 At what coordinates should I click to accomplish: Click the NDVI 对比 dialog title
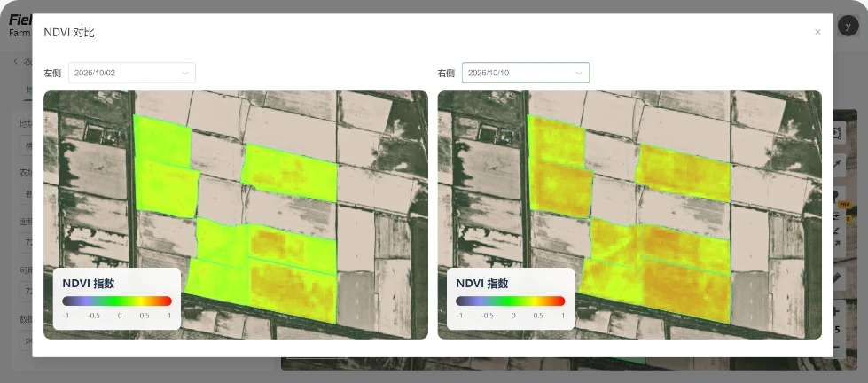pyautogui.click(x=69, y=33)
